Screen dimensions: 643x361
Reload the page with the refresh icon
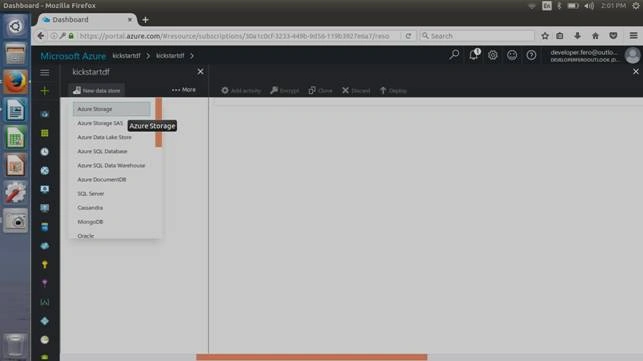click(x=408, y=36)
